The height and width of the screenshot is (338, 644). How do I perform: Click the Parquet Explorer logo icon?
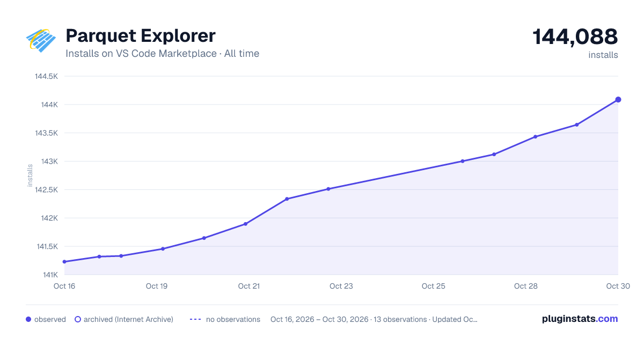click(41, 41)
